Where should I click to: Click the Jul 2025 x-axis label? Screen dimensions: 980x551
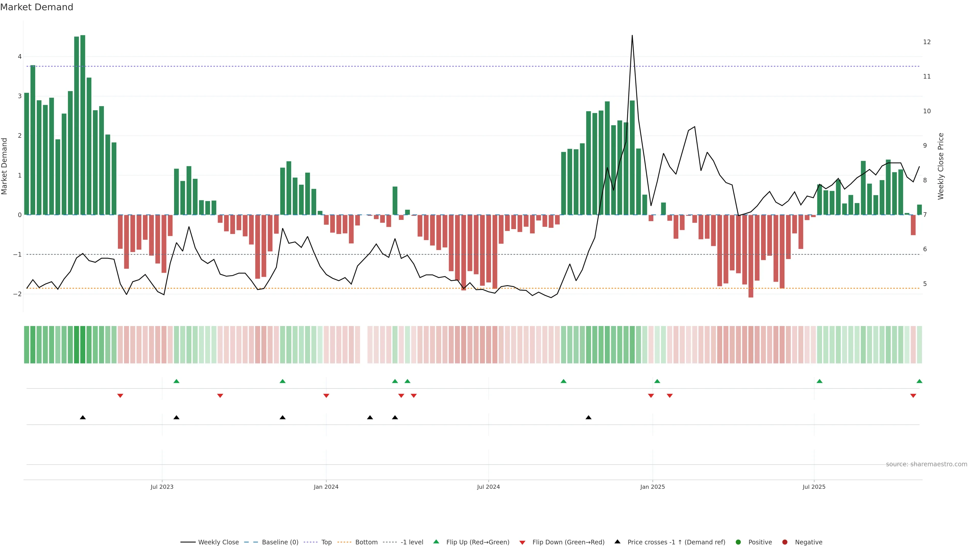click(x=814, y=487)
